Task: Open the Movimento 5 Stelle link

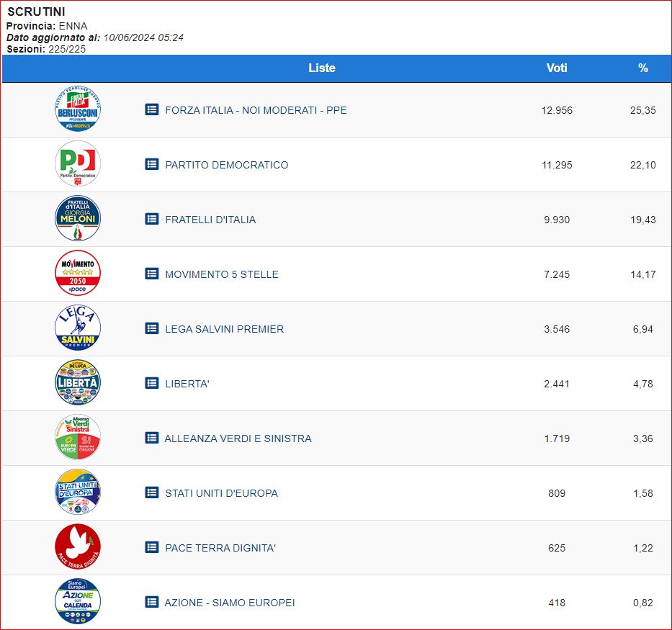Action: [x=221, y=274]
